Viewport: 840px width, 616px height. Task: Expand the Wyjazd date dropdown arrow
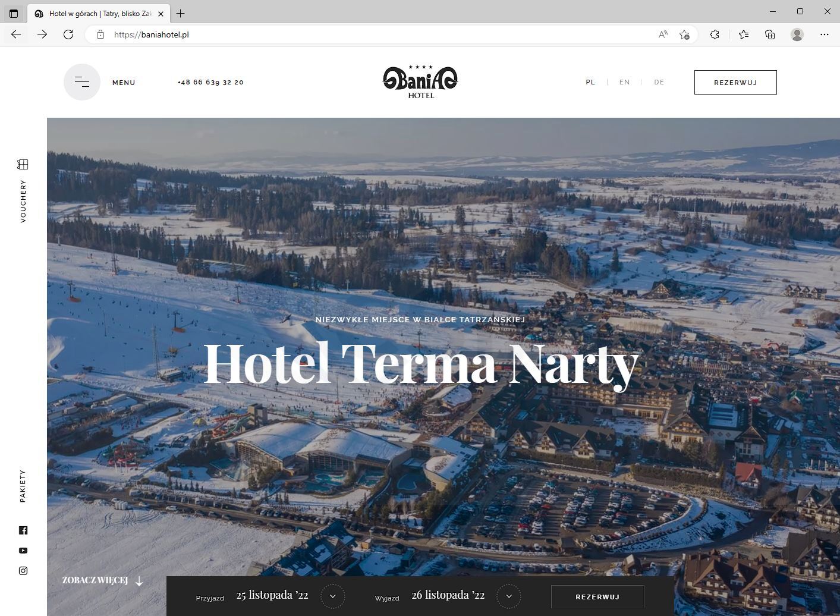pos(509,596)
